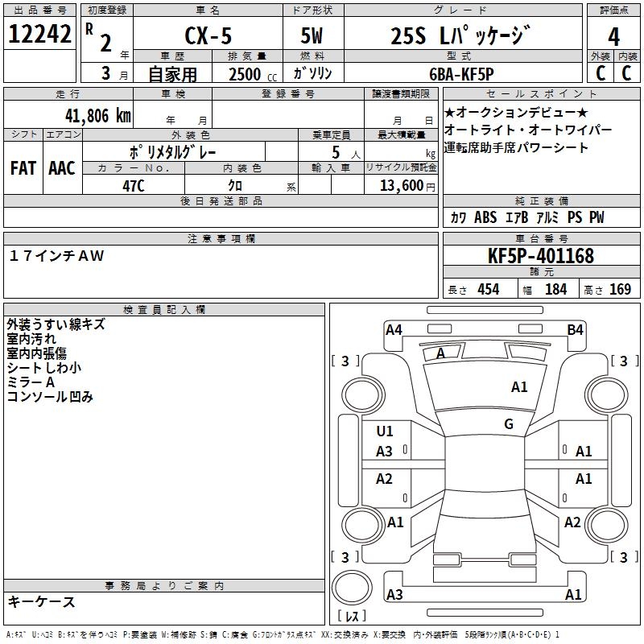The image size is (644, 644).
Task: Select inspector note 室内汚れ
Action: 31,339
